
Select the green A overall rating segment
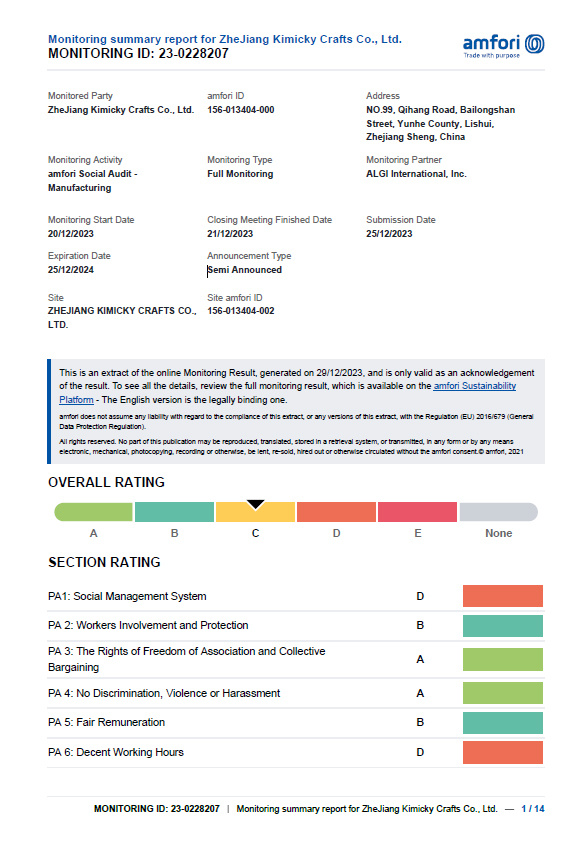click(94, 512)
